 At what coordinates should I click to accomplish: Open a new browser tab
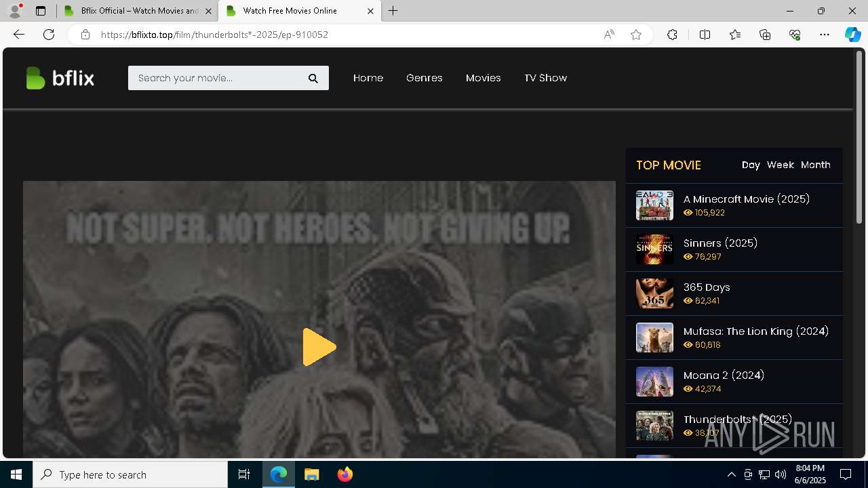393,11
